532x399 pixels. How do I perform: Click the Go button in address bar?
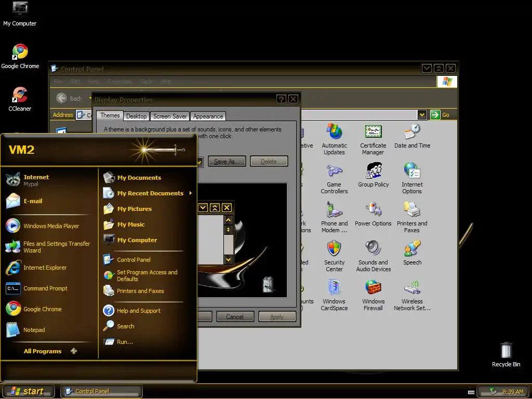(440, 115)
